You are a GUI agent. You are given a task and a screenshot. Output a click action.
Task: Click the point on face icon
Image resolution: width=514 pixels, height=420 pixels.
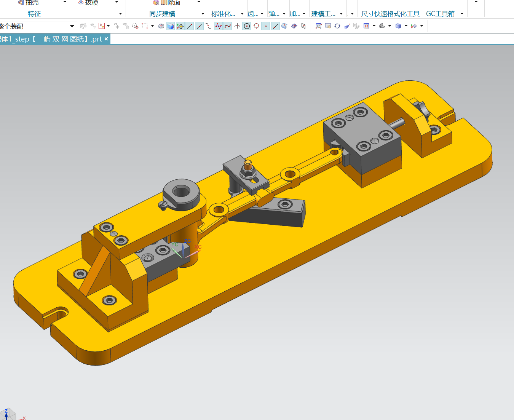(x=284, y=26)
